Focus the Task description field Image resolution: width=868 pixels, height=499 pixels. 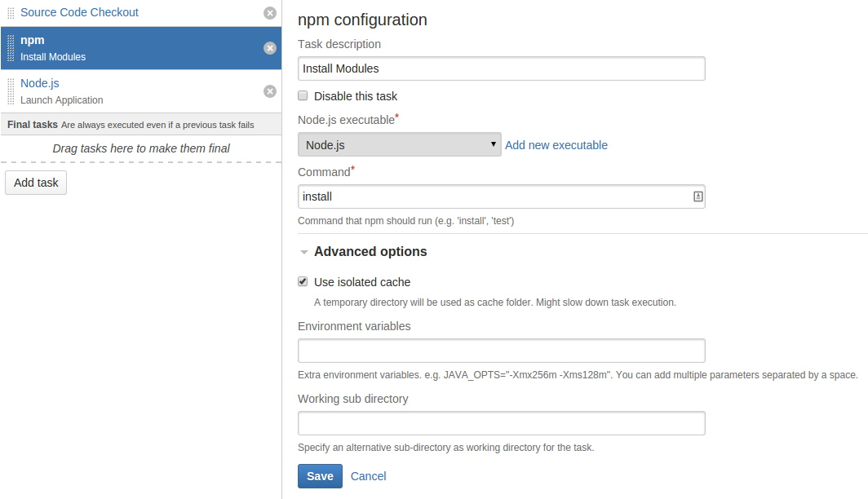tap(502, 68)
